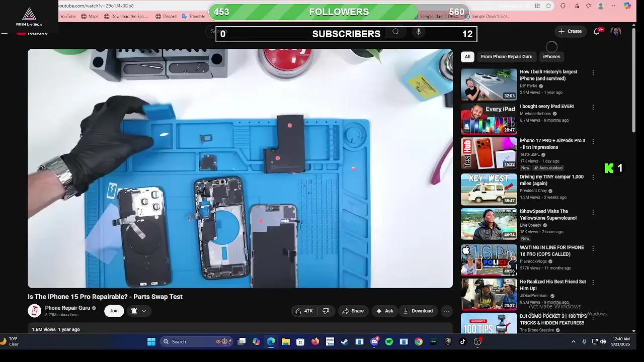Click the Create button in YouTube header
The image size is (644, 362).
(570, 31)
